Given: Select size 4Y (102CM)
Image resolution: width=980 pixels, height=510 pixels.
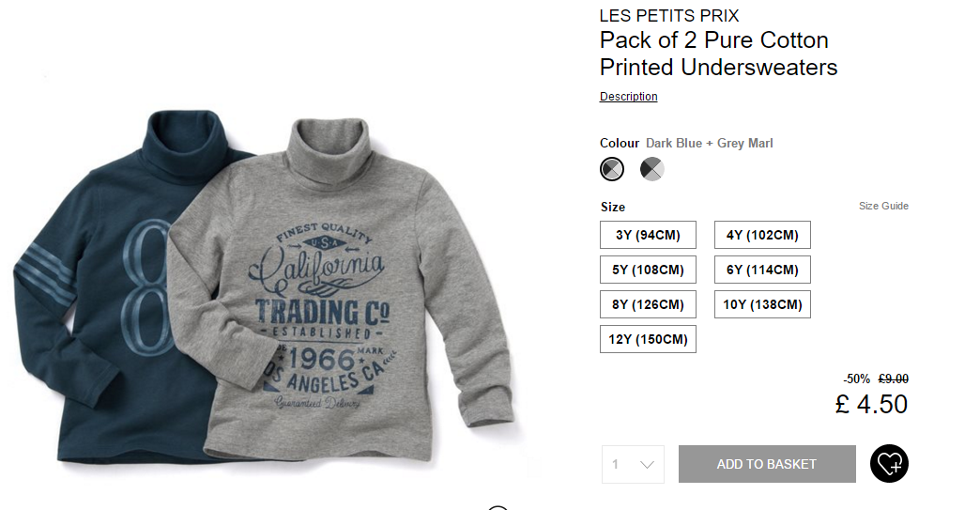Looking at the screenshot, I should tap(762, 235).
